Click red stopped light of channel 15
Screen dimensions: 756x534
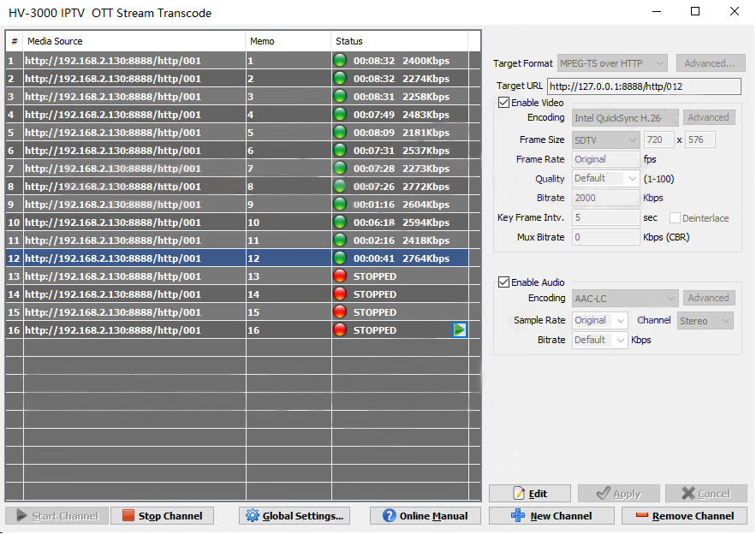[340, 311]
